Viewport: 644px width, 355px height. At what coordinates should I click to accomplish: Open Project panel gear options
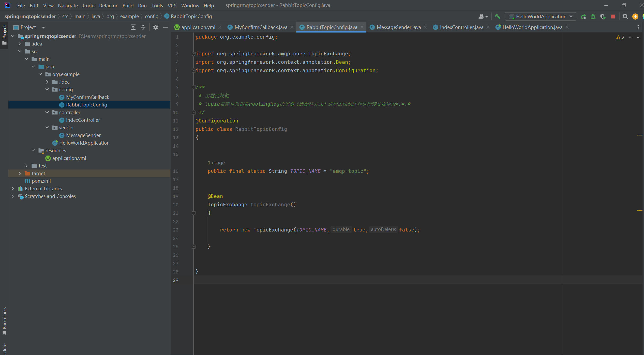tap(155, 27)
